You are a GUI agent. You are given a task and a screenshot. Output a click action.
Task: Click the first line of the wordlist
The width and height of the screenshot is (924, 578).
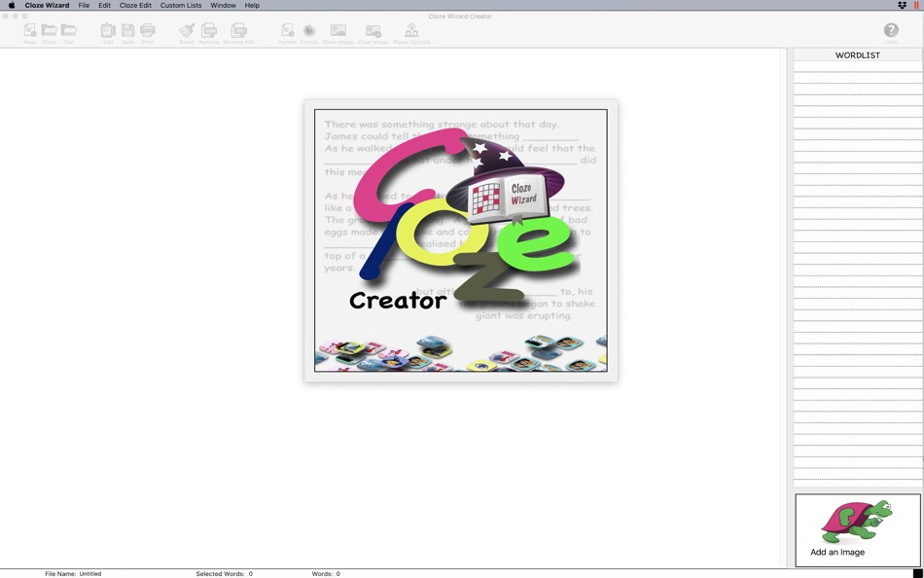pyautogui.click(x=858, y=66)
